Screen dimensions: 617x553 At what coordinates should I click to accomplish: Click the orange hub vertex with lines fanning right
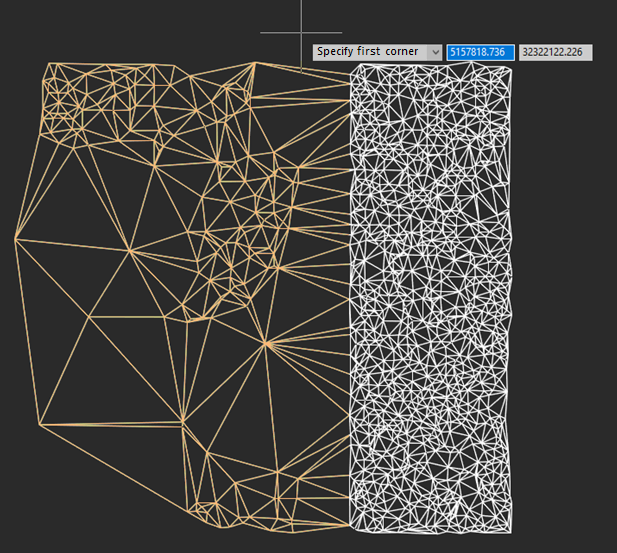[x=268, y=344]
